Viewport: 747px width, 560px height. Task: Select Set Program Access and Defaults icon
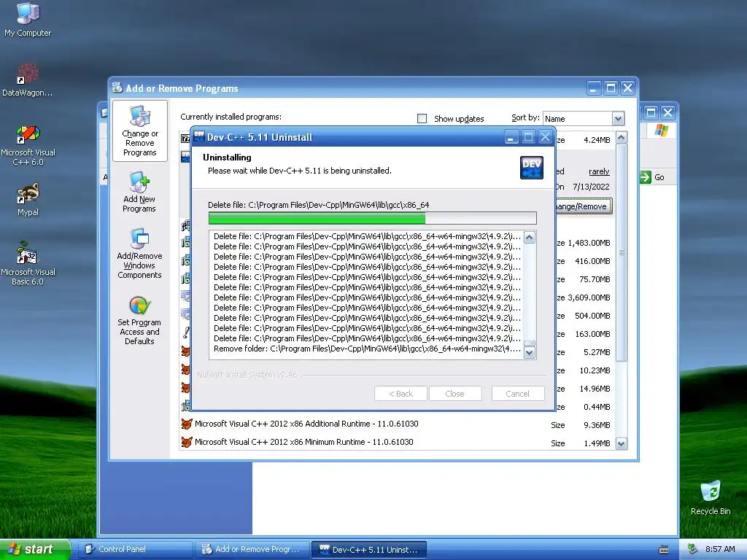tap(139, 321)
